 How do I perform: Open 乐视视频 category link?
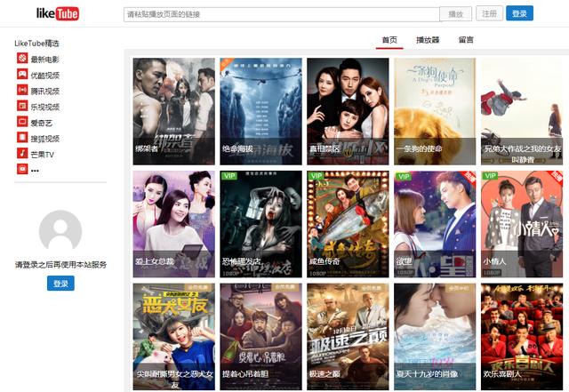pos(44,107)
